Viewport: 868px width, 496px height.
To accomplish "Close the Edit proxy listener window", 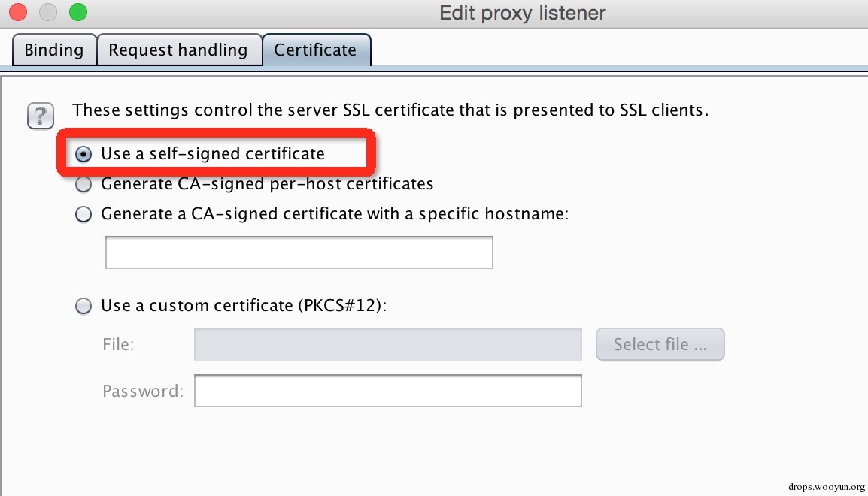I will (x=18, y=12).
